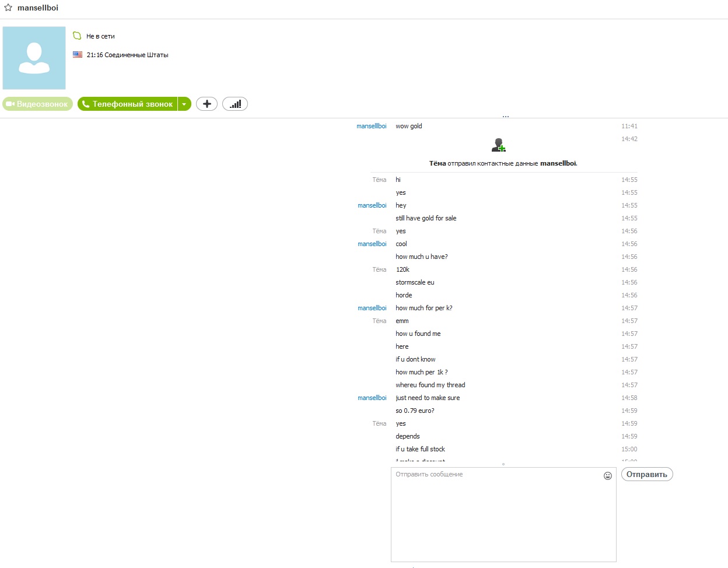Click mansellboi sender name beside 'hey'
This screenshot has width=728, height=568.
pyautogui.click(x=372, y=205)
